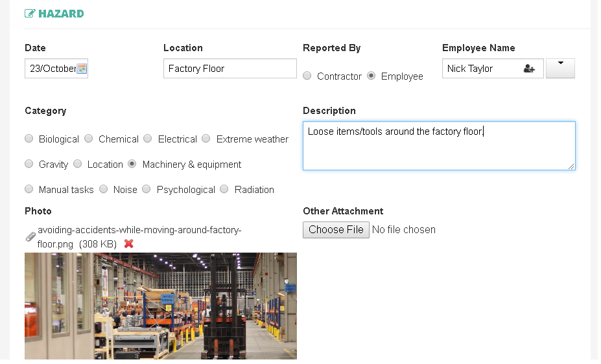The height and width of the screenshot is (364, 601).
Task: Click the Choose File button
Action: coord(336,230)
